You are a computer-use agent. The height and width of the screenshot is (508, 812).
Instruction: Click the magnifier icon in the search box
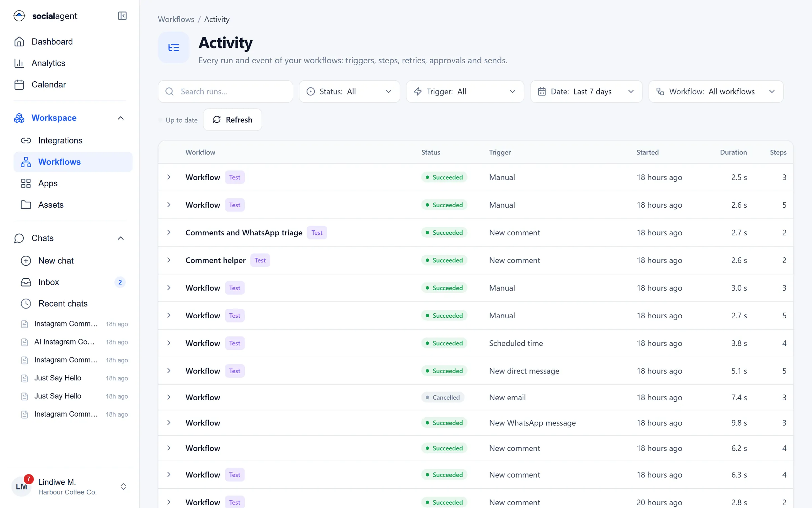click(x=170, y=91)
